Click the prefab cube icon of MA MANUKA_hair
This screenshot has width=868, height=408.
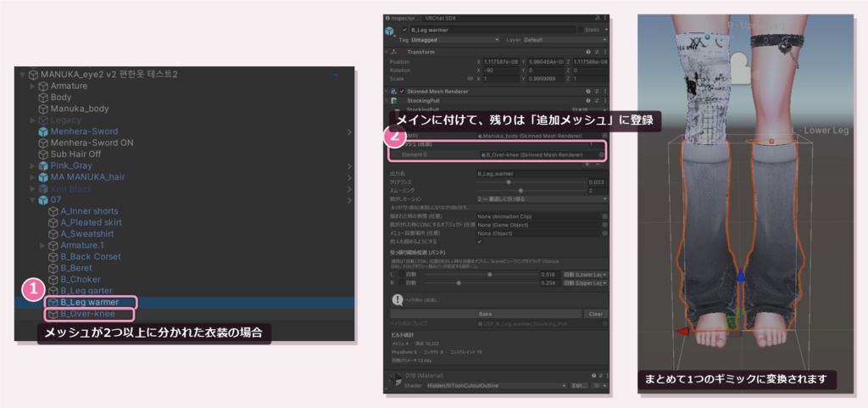pyautogui.click(x=42, y=177)
